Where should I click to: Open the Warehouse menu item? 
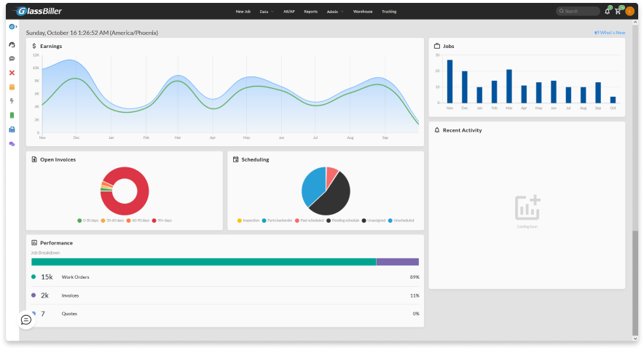pos(363,12)
